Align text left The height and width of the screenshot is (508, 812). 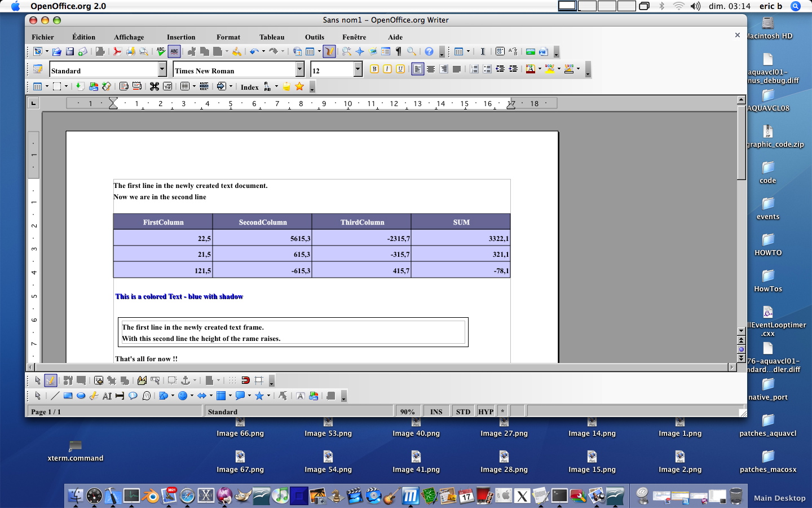(418, 69)
